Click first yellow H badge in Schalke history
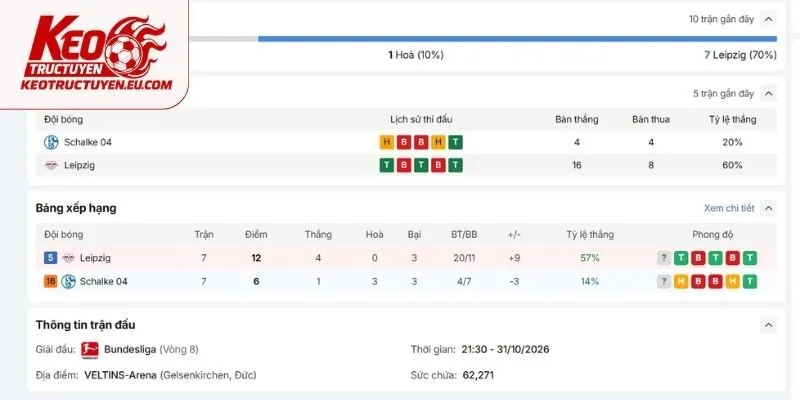This screenshot has width=800, height=400. point(387,142)
